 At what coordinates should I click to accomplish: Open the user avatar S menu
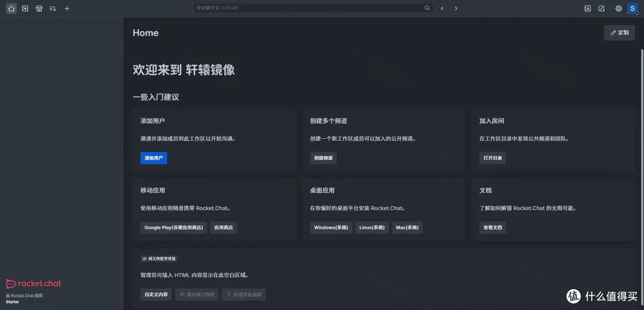coord(633,8)
